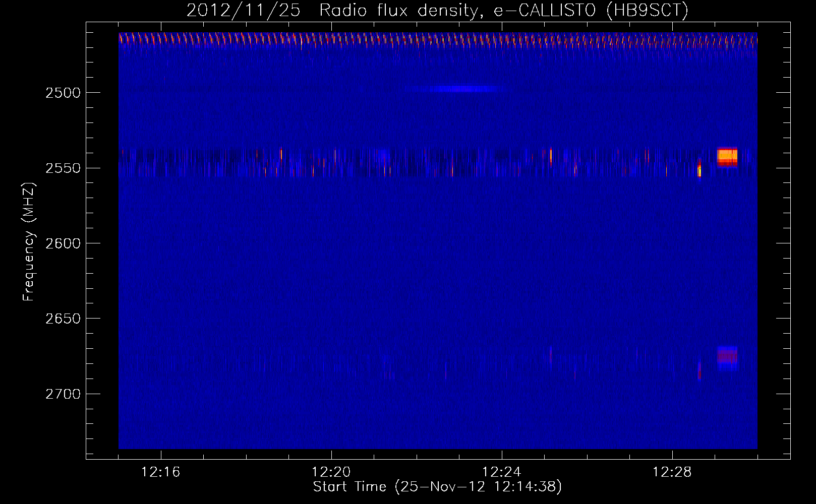Screen dimensions: 816x504
Task: Select the 2650 frequency tick label
Action: pos(63,319)
